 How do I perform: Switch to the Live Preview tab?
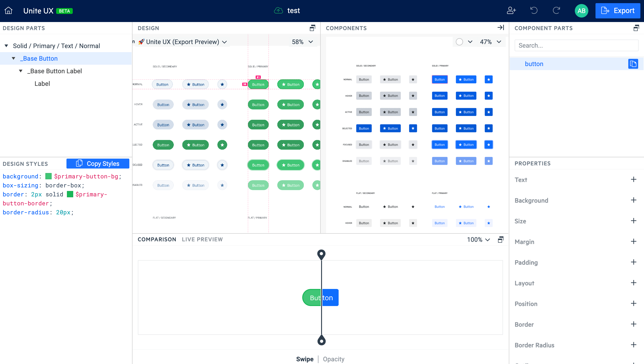click(x=202, y=240)
